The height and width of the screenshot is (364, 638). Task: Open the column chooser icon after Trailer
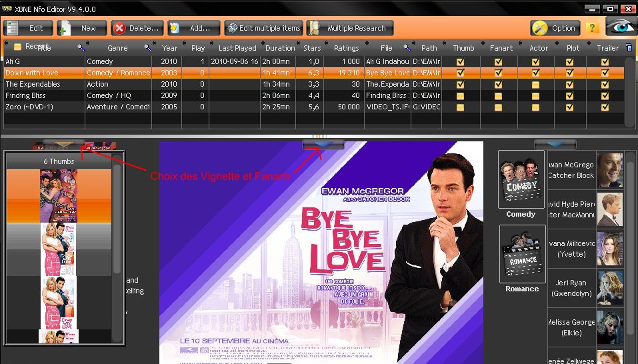[629, 47]
